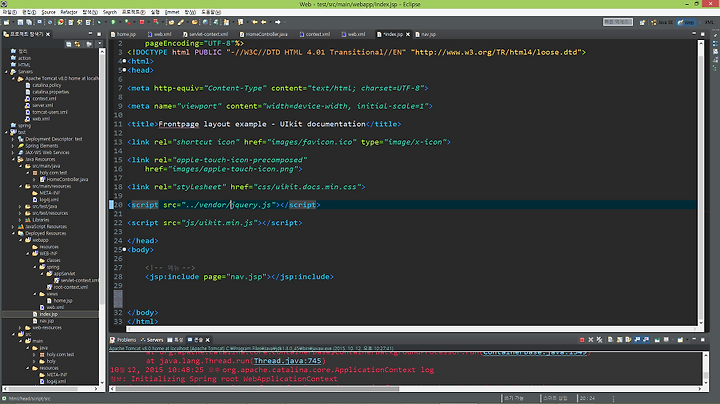This screenshot has height=404, width=720.
Task: Toggle Link with Editor in project explorer
Action: pyautogui.click(x=77, y=44)
